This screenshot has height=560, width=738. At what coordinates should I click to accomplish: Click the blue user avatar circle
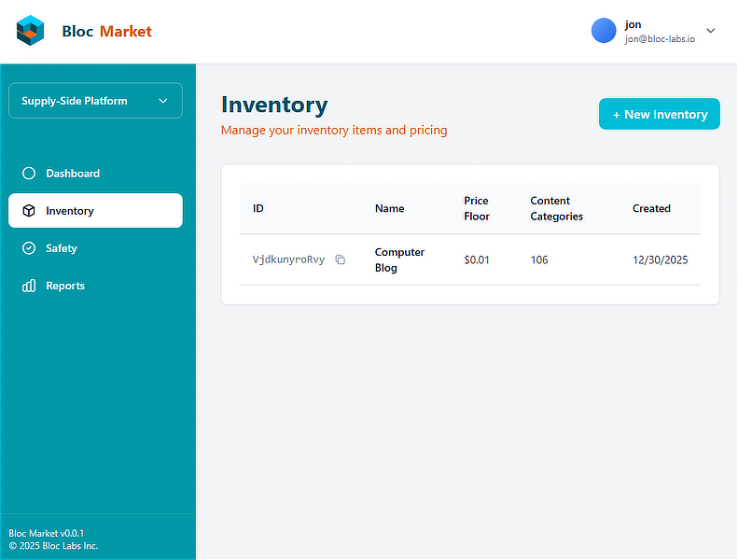(604, 31)
